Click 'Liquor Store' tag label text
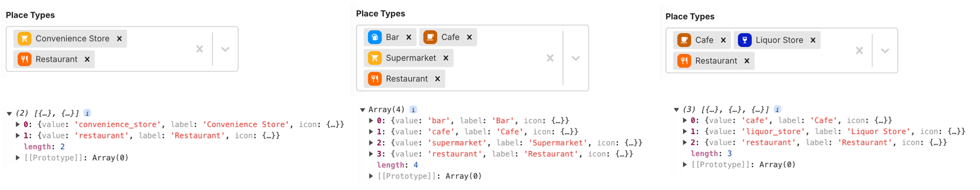This screenshot has width=980, height=190. click(x=779, y=40)
